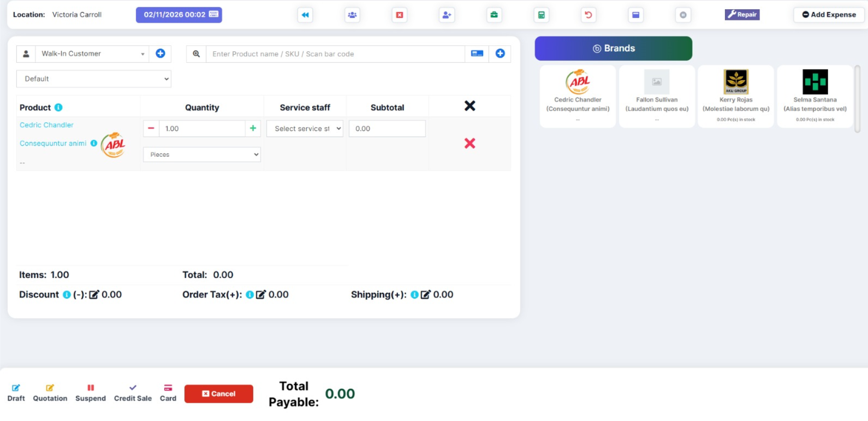Click info icon next to Shipping
The height and width of the screenshot is (421, 868).
[x=414, y=295]
